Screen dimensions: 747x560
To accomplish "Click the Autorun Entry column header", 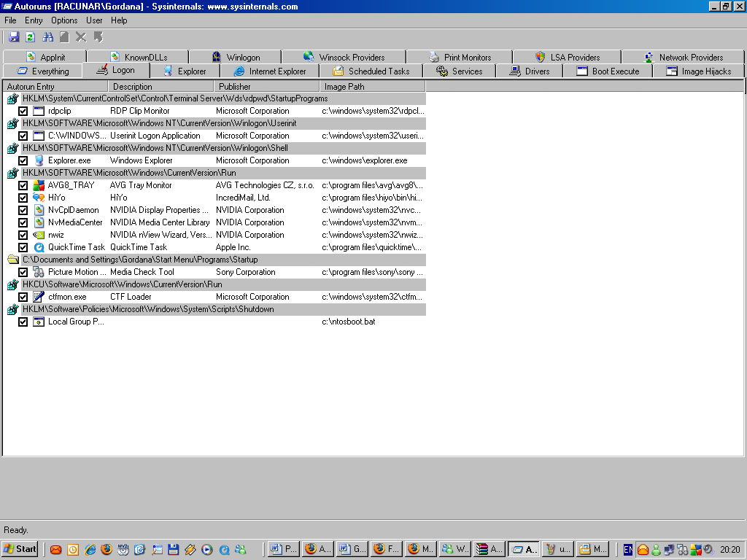I will click(x=55, y=87).
